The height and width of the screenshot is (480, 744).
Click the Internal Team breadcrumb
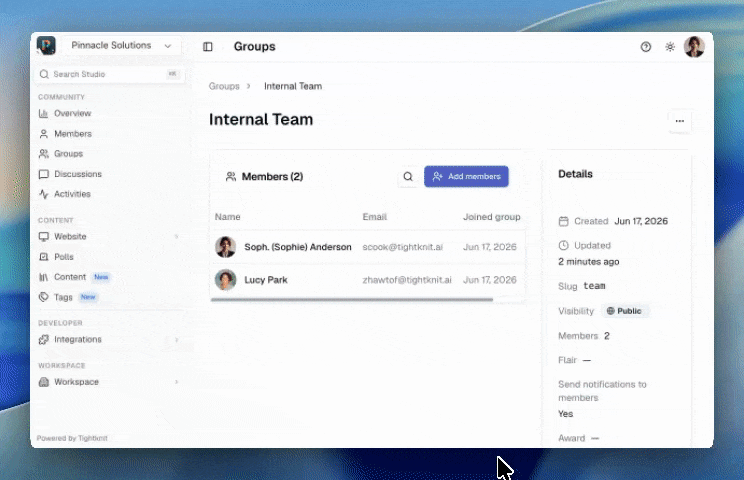[x=293, y=86]
